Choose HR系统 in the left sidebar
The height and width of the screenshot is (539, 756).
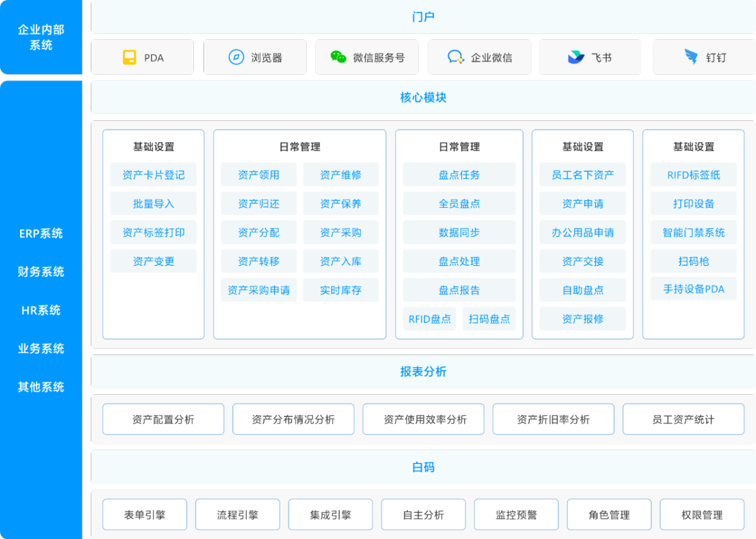pyautogui.click(x=41, y=310)
